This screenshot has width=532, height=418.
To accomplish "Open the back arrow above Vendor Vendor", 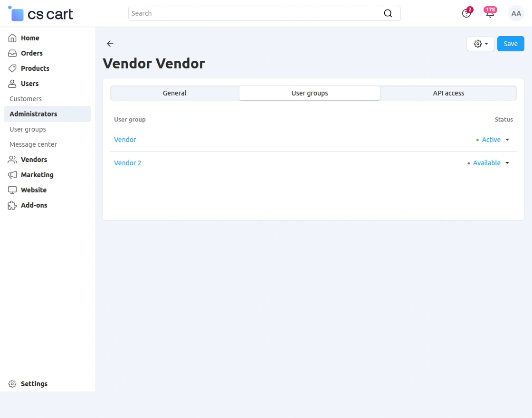I will pos(110,44).
